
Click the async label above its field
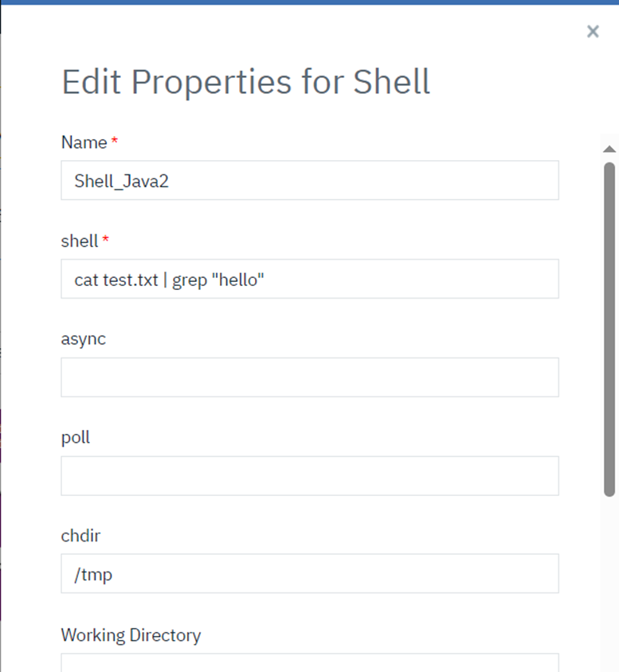point(83,338)
